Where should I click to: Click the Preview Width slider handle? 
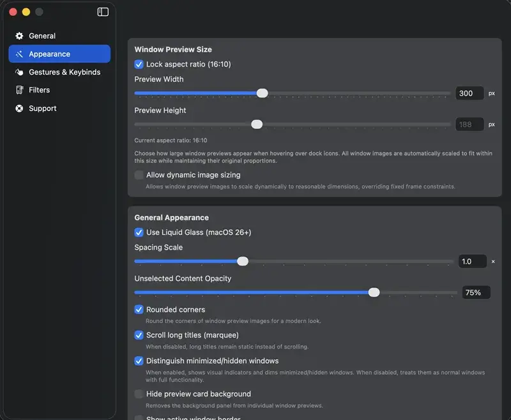pos(262,93)
